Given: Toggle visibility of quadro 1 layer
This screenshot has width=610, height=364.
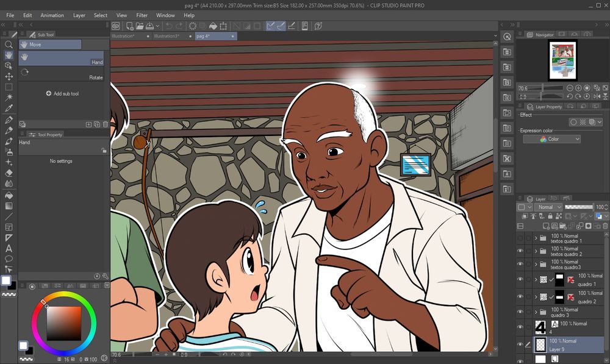Looking at the screenshot, I should [520, 280].
